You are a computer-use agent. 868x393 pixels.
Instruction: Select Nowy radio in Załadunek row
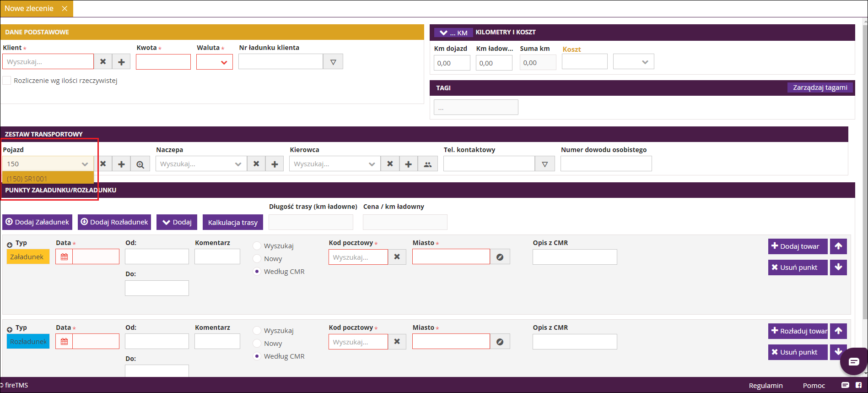tap(257, 259)
